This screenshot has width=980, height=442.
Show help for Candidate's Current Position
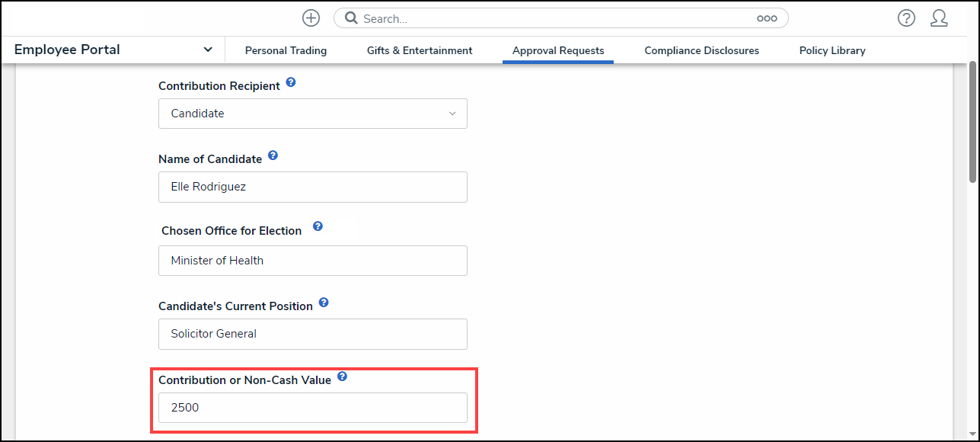pos(324,303)
